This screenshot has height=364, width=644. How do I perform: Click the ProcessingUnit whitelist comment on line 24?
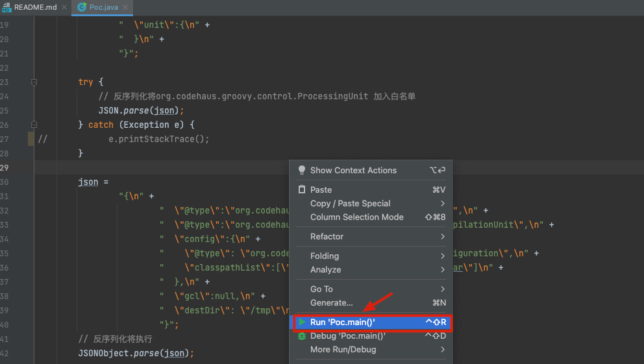(256, 97)
